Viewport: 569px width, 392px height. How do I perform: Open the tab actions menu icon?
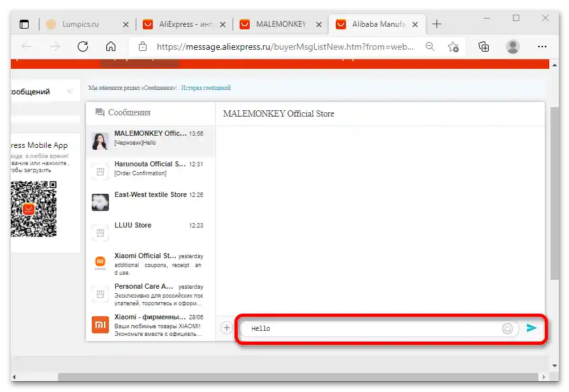[24, 24]
